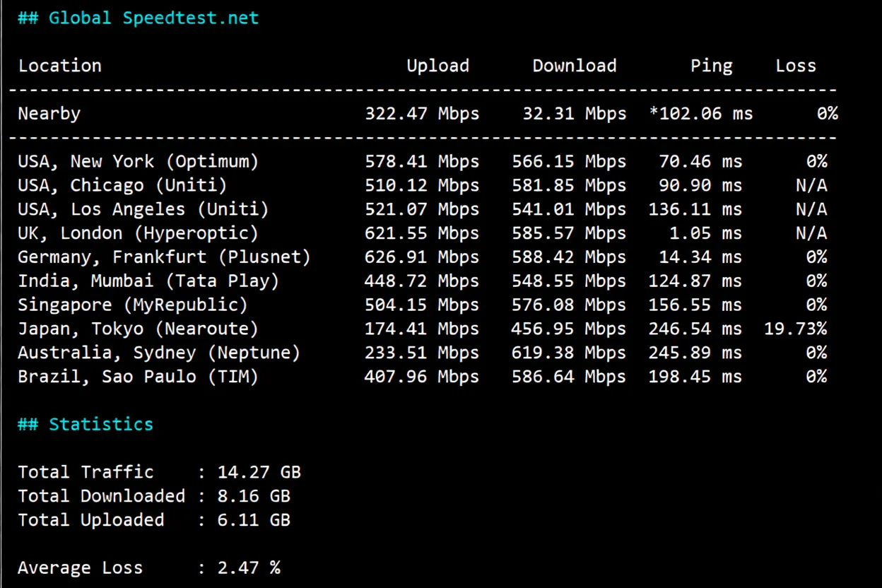Image resolution: width=882 pixels, height=588 pixels.
Task: Select the 'Loss' column header
Action: (795, 66)
